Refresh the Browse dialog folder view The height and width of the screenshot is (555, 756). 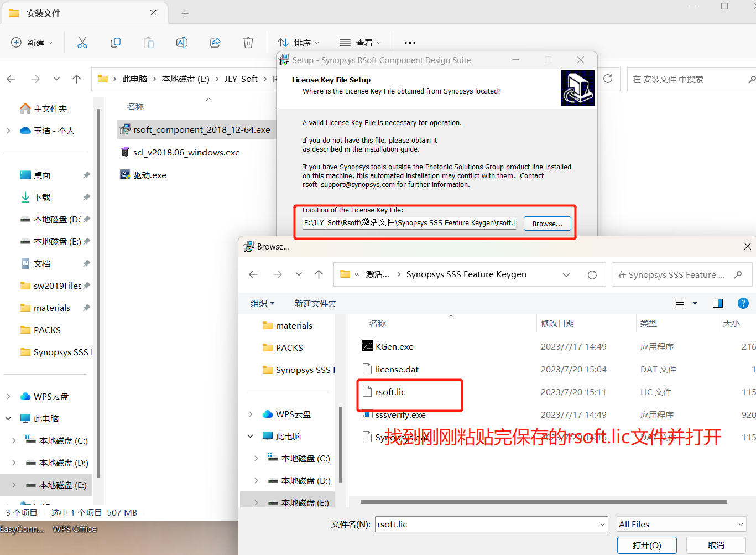click(x=592, y=275)
